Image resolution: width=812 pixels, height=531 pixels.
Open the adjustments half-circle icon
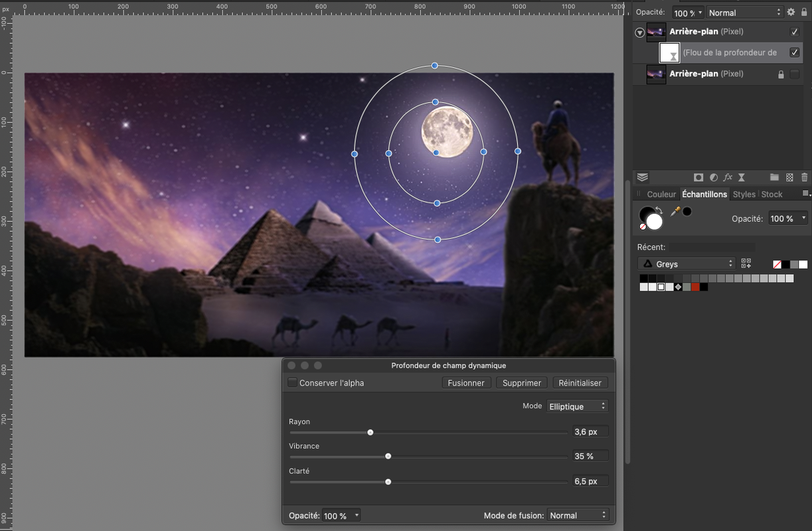(714, 177)
